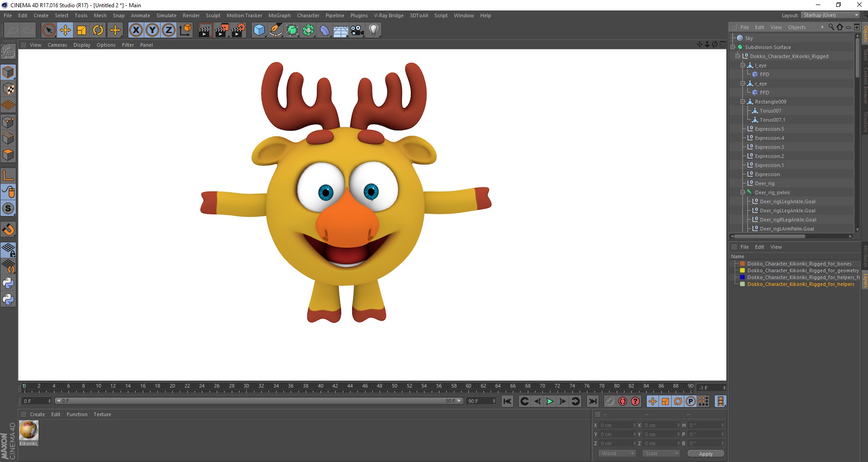Toggle Position keyframe recording
This screenshot has height=462, width=868.
tap(652, 401)
